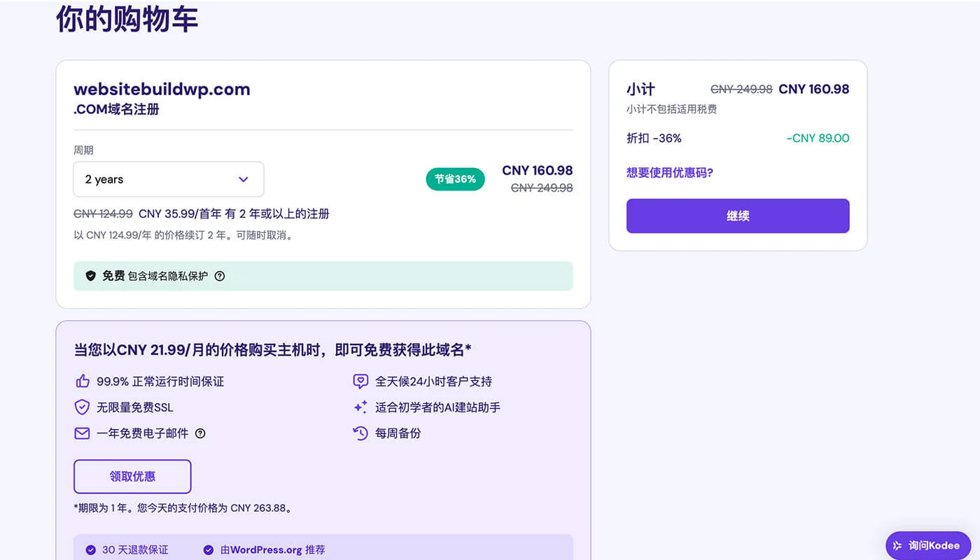This screenshot has height=560, width=980.
Task: Click the Kodee sparkle icon in chat button
Action: [898, 545]
